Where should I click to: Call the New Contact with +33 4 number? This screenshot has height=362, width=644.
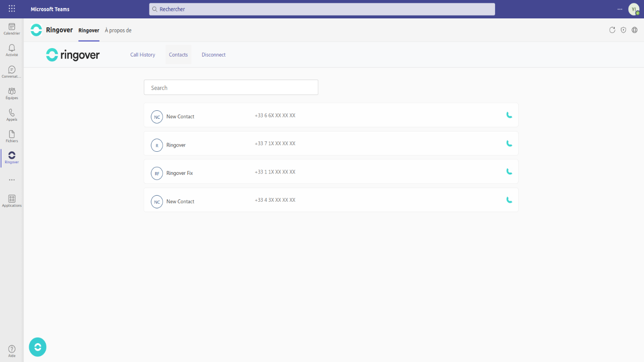[x=509, y=200]
